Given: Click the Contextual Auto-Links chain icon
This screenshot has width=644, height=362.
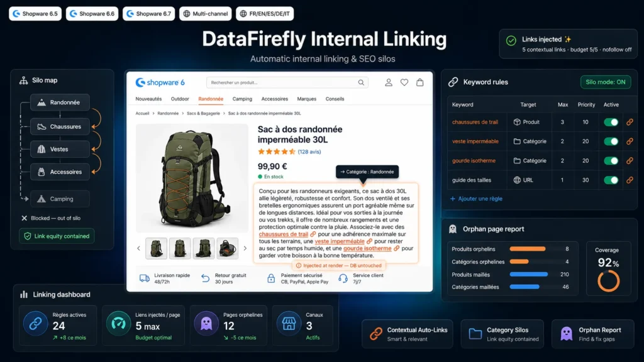Looking at the screenshot, I should [x=376, y=334].
